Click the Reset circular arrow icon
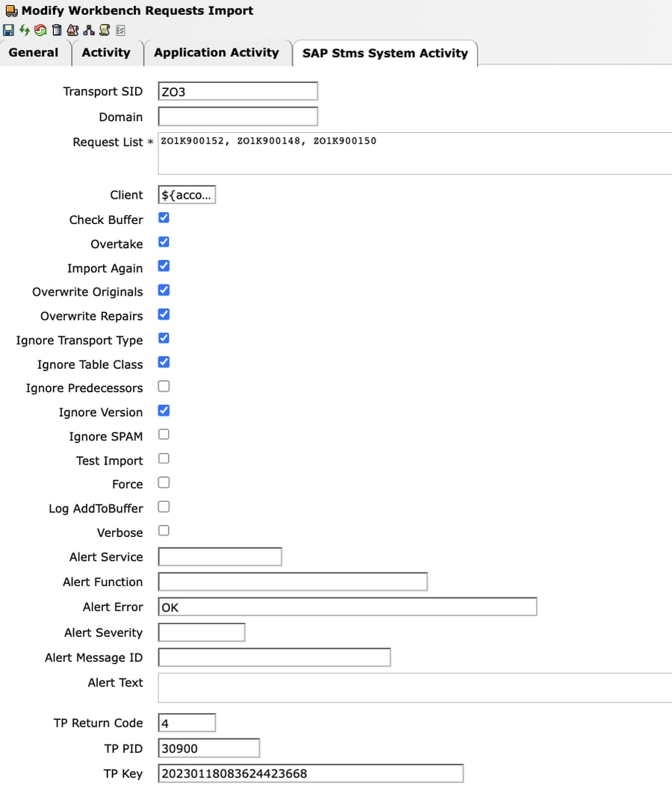The image size is (672, 802). [x=40, y=30]
